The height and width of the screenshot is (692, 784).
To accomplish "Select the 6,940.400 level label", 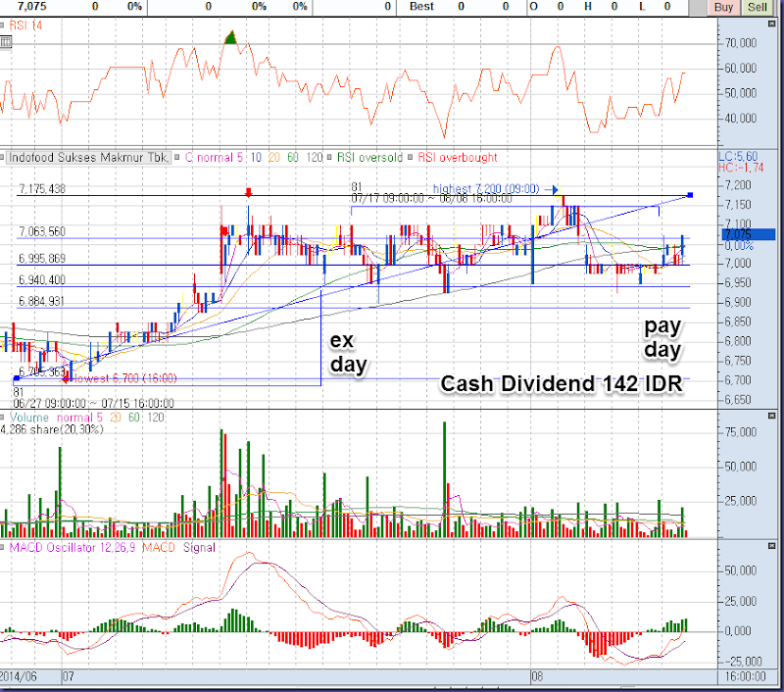I will coord(42,280).
